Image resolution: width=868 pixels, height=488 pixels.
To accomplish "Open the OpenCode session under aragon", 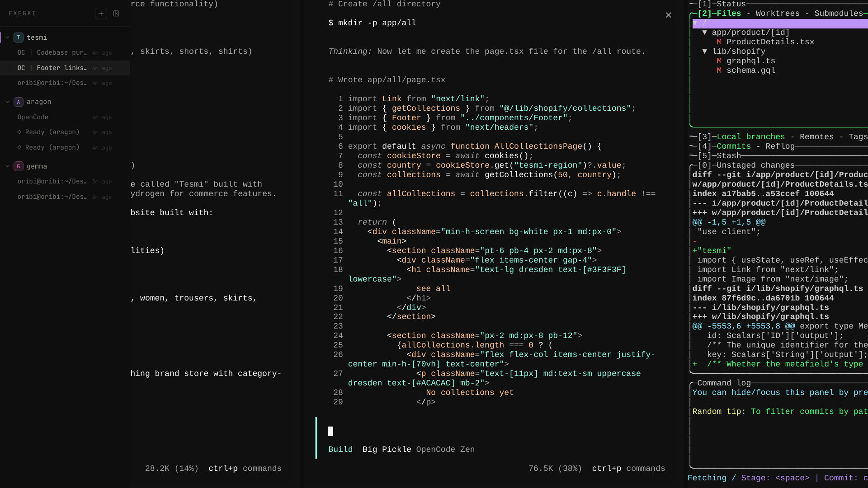I will click(65, 117).
